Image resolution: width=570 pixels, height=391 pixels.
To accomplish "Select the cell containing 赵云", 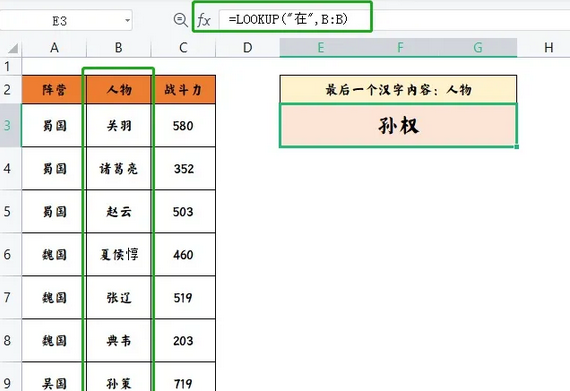I will pos(119,211).
